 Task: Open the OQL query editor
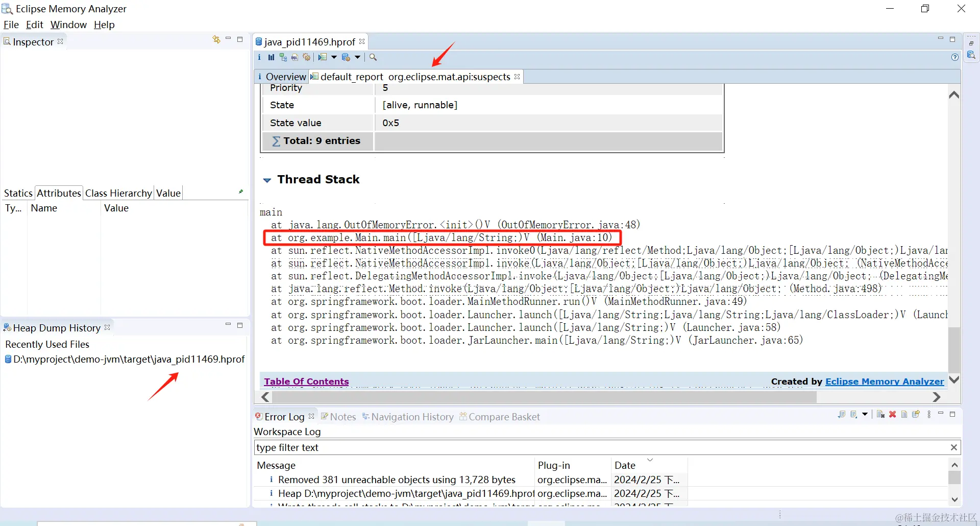pos(295,57)
